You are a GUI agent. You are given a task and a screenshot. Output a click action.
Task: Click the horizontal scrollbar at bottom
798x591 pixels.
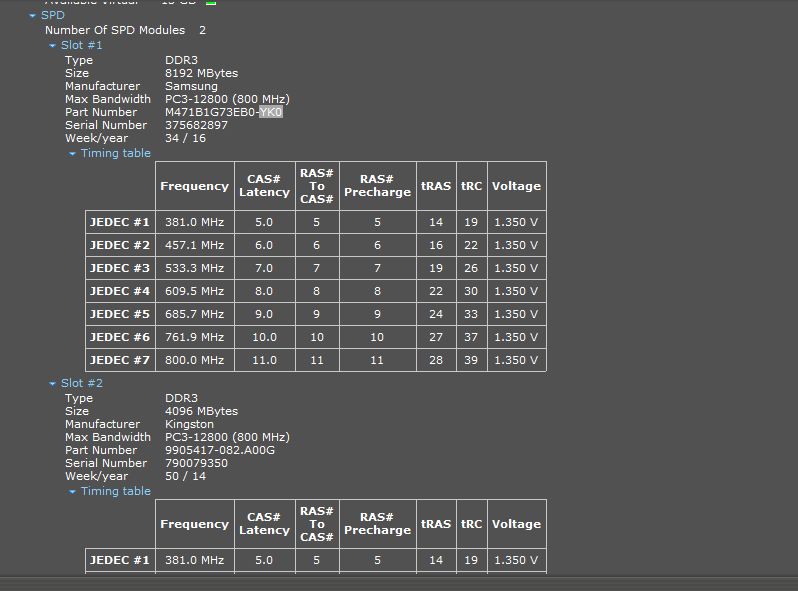(399, 583)
